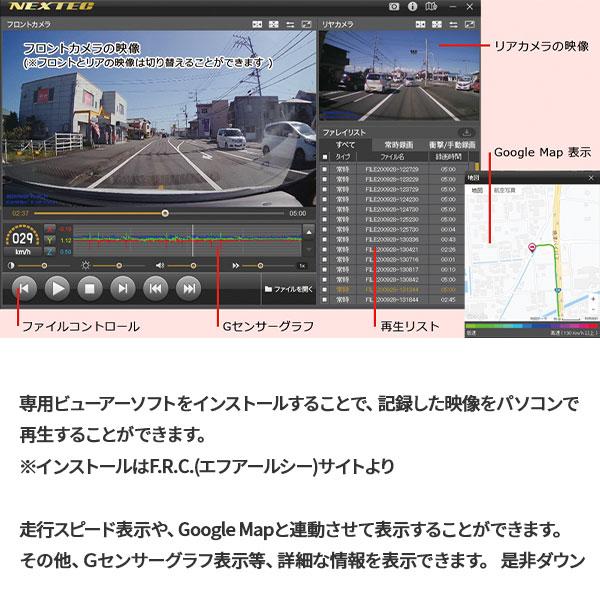Select the 常時録画 tab
This screenshot has height=600, width=600.
click(x=398, y=145)
